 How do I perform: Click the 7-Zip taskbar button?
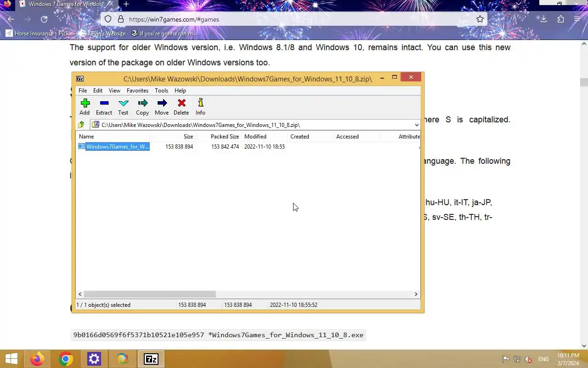click(151, 359)
